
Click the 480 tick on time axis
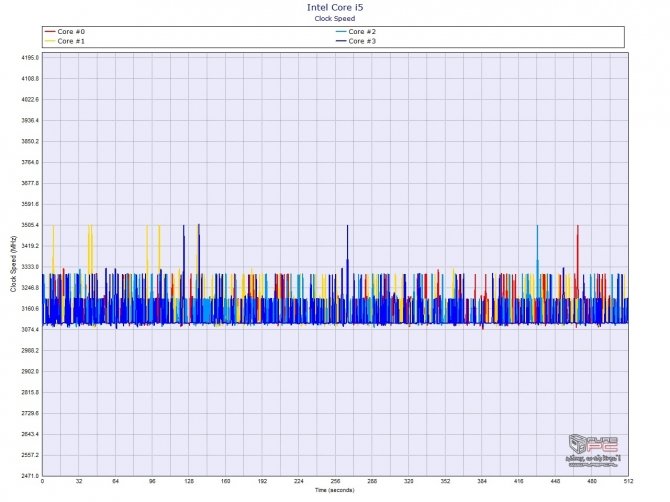tap(592, 481)
